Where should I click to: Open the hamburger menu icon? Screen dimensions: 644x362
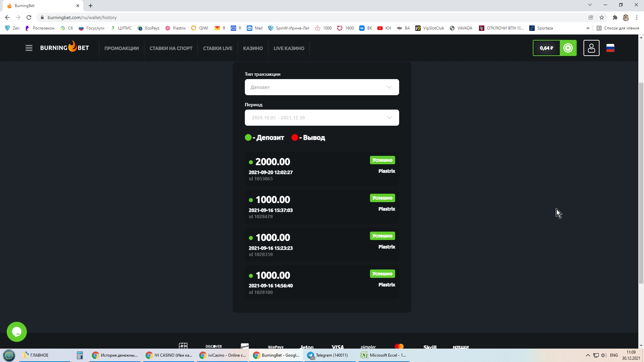29,48
